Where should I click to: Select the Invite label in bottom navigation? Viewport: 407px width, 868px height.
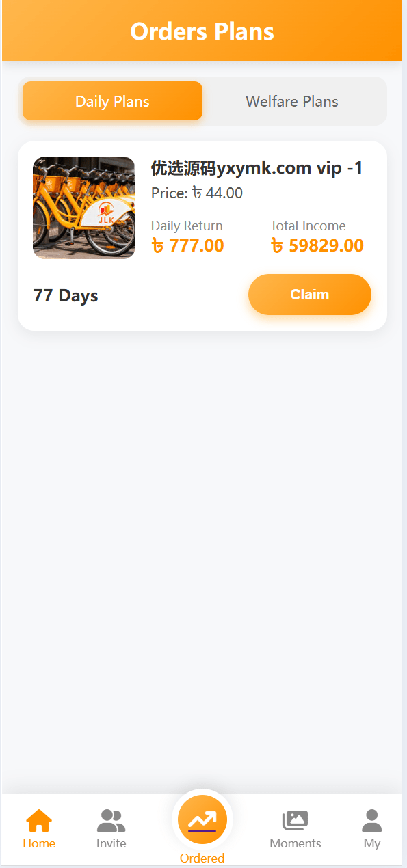[111, 843]
